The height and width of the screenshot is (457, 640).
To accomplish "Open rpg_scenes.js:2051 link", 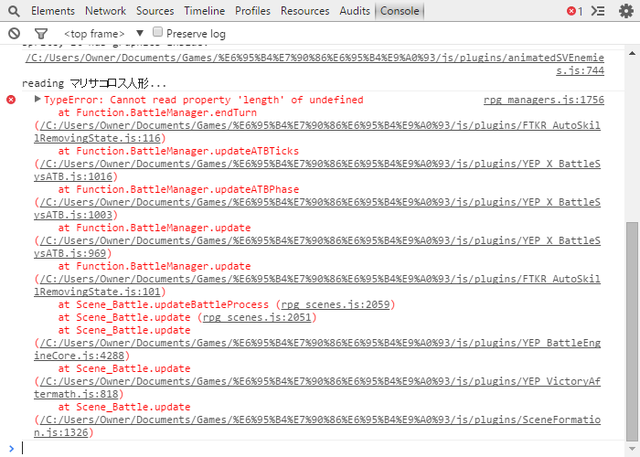I will tap(257, 317).
